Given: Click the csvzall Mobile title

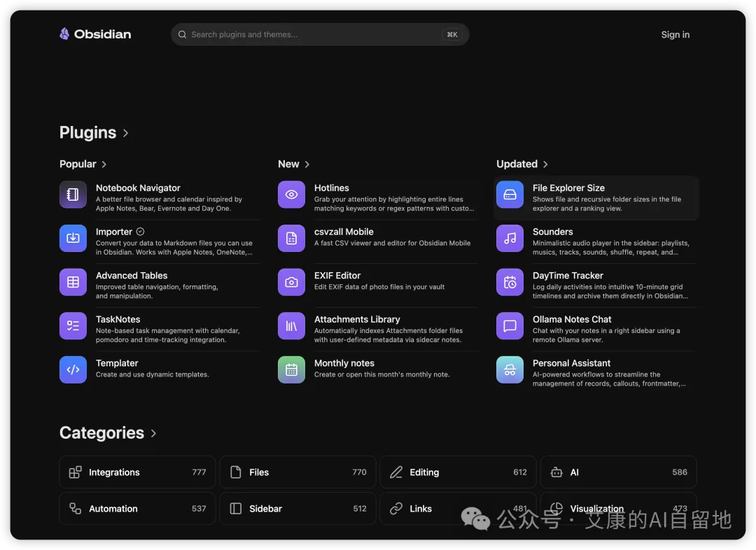Looking at the screenshot, I should 344,232.
